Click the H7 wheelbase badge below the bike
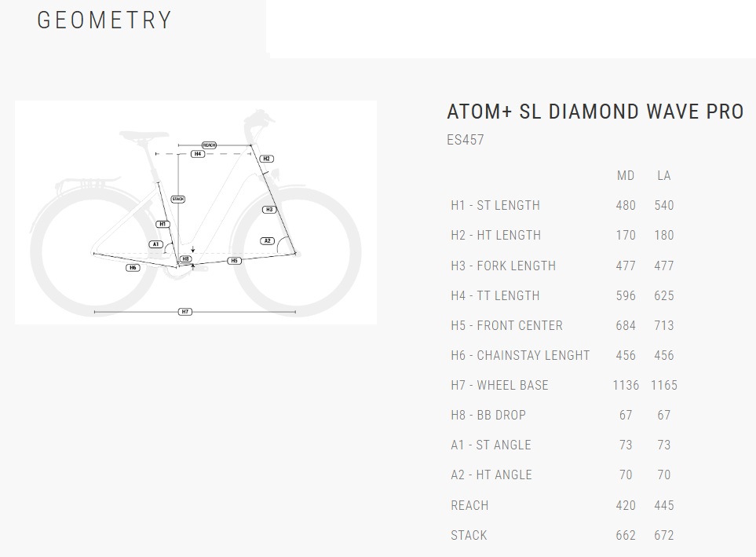 click(x=185, y=312)
